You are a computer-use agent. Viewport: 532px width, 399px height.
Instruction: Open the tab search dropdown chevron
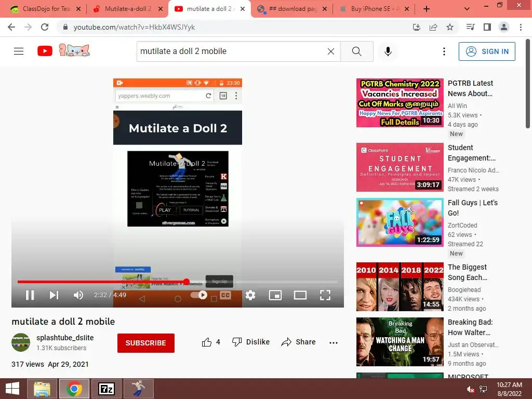[x=467, y=9]
